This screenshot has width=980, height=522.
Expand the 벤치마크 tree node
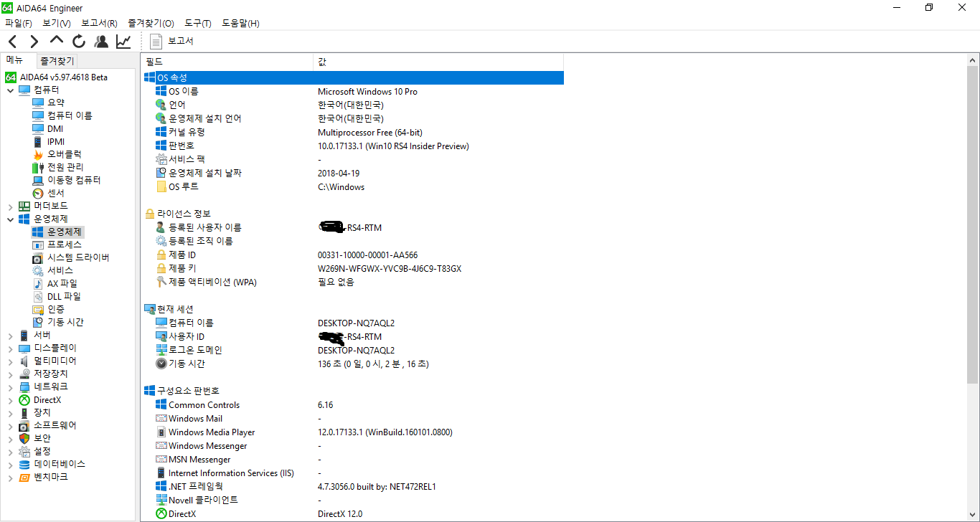click(10, 477)
